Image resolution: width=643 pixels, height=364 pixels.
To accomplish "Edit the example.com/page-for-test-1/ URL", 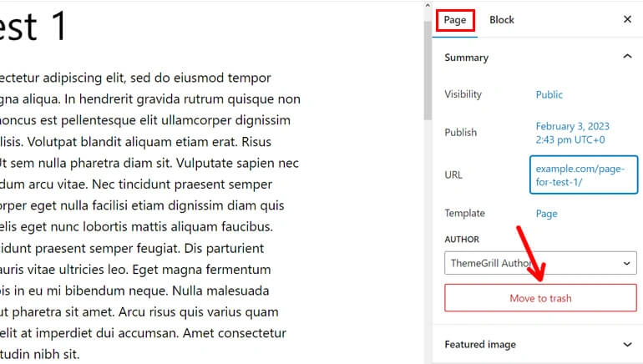I will coord(583,174).
